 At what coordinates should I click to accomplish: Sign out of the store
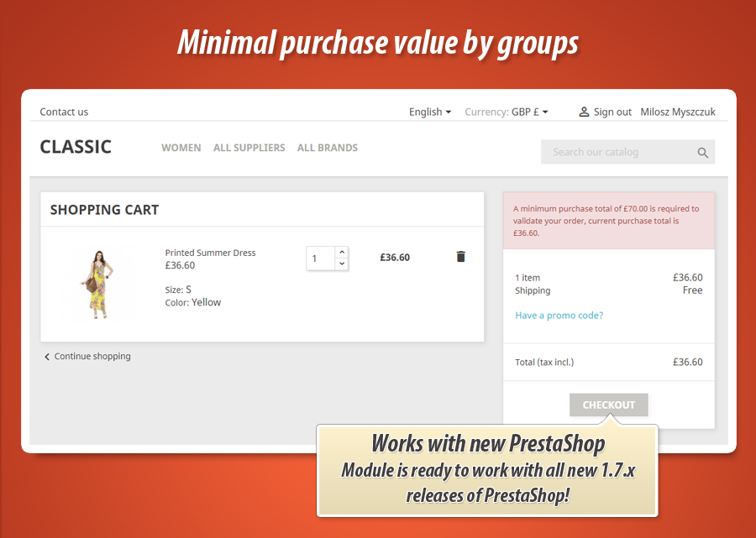tap(611, 111)
